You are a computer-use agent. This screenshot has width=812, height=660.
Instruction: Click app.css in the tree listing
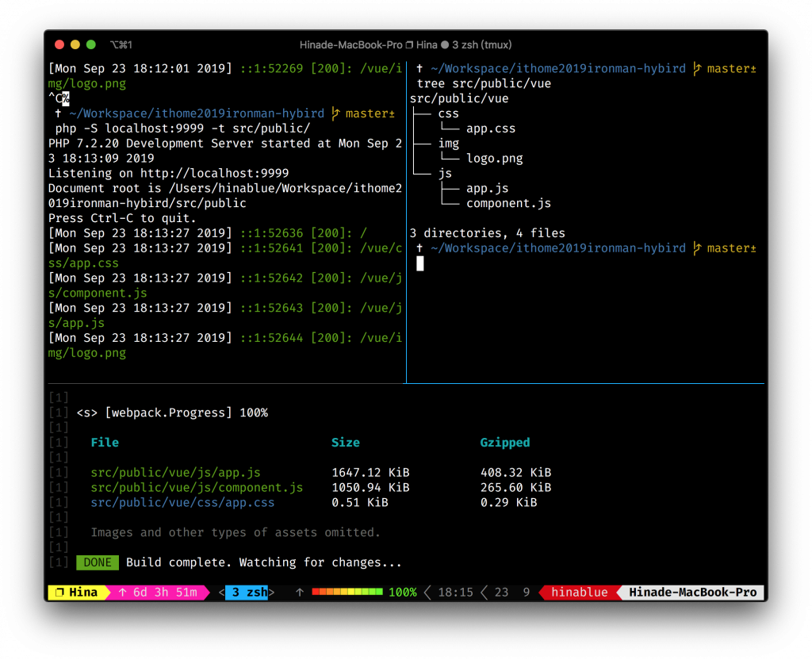tap(491, 129)
